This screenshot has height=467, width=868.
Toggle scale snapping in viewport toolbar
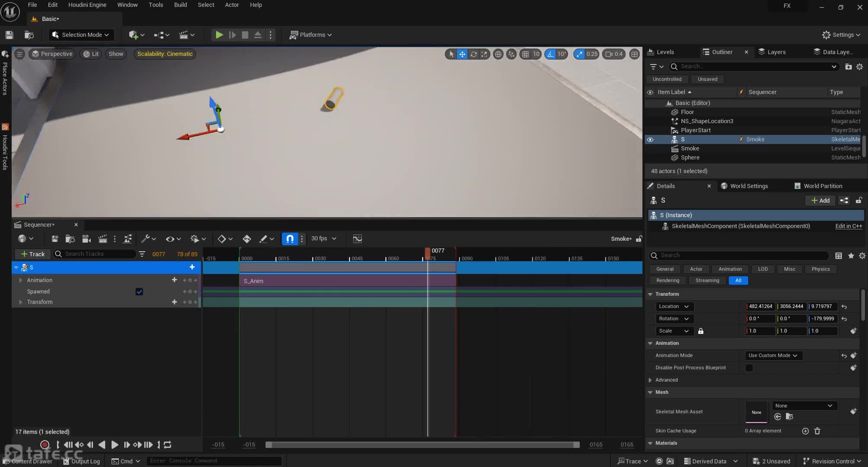(x=579, y=54)
